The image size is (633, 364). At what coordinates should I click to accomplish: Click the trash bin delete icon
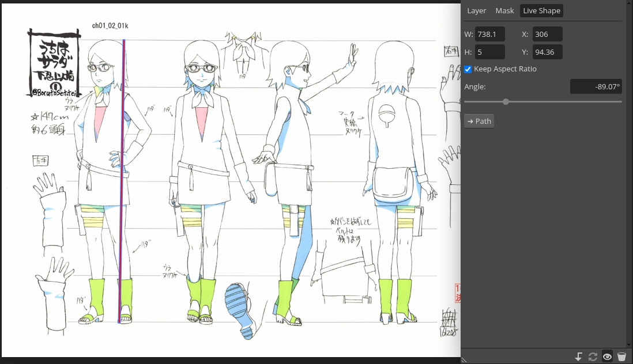click(621, 357)
